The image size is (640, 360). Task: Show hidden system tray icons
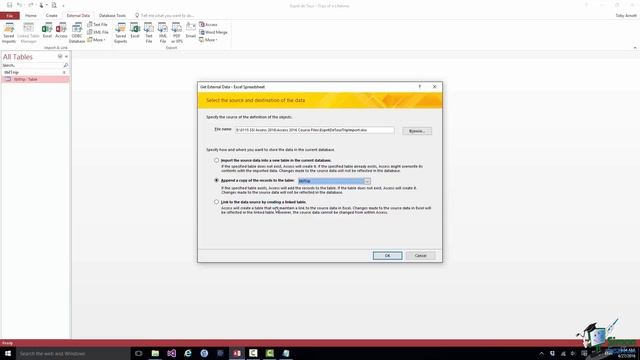point(541,353)
